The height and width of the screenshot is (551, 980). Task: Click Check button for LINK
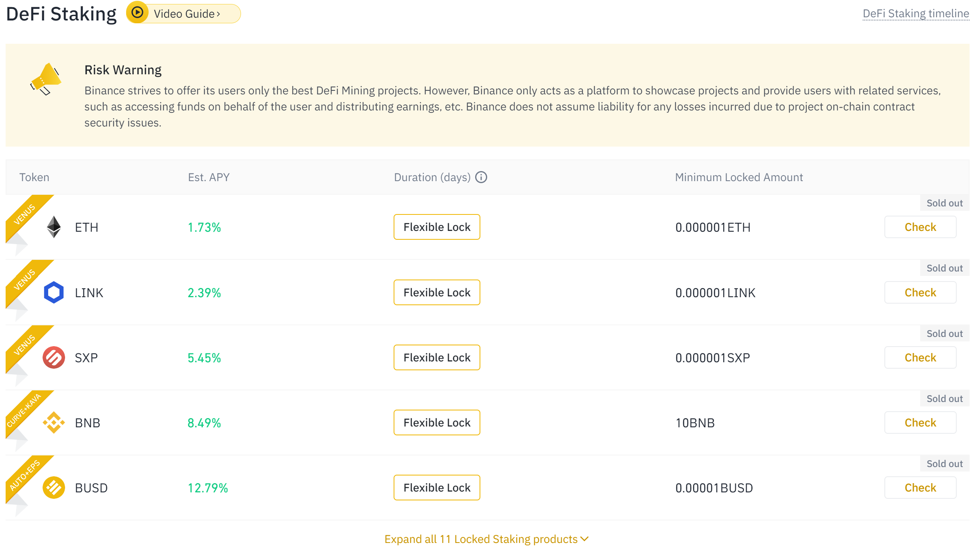point(920,292)
